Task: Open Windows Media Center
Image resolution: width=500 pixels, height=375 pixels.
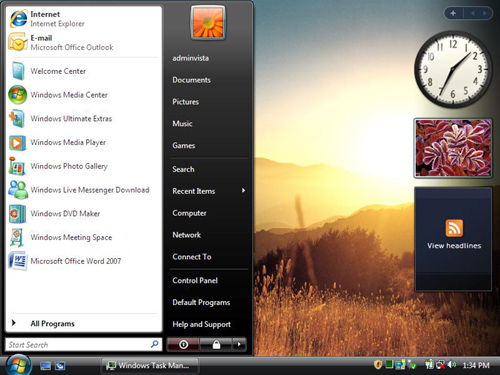Action: point(83,95)
